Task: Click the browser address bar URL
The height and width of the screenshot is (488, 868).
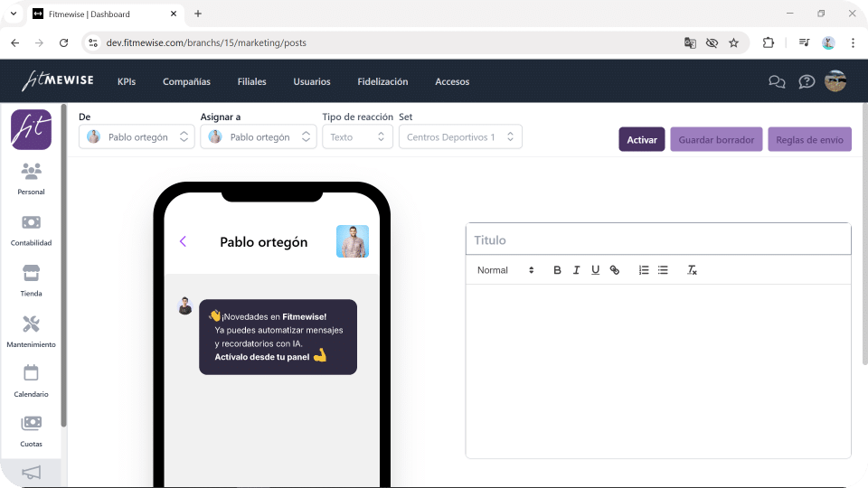Action: (x=206, y=42)
